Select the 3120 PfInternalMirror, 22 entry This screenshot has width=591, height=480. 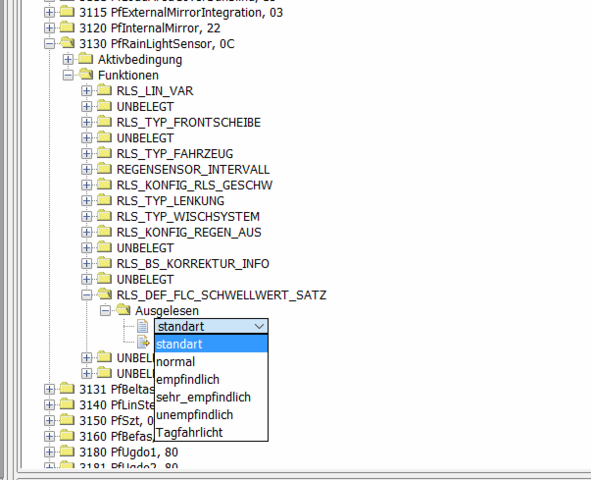point(150,28)
